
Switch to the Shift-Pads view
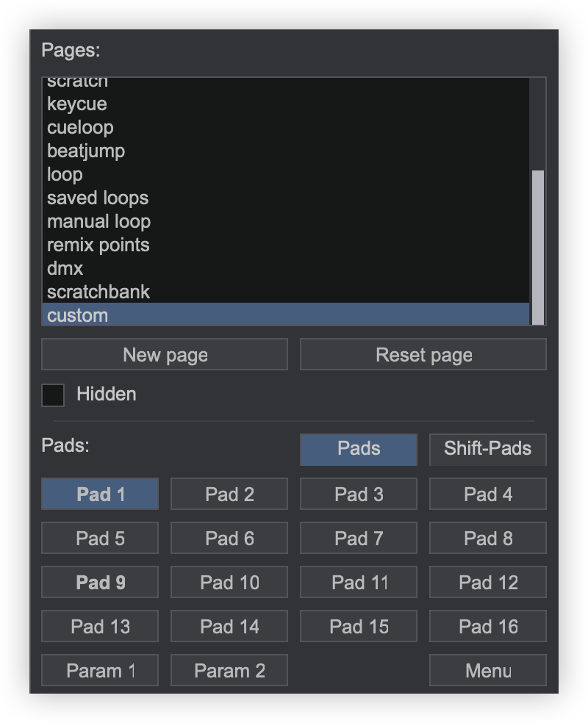[x=488, y=449]
